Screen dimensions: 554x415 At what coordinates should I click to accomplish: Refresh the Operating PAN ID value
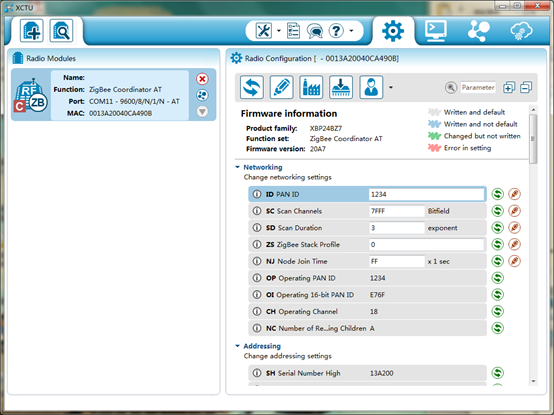(x=497, y=278)
